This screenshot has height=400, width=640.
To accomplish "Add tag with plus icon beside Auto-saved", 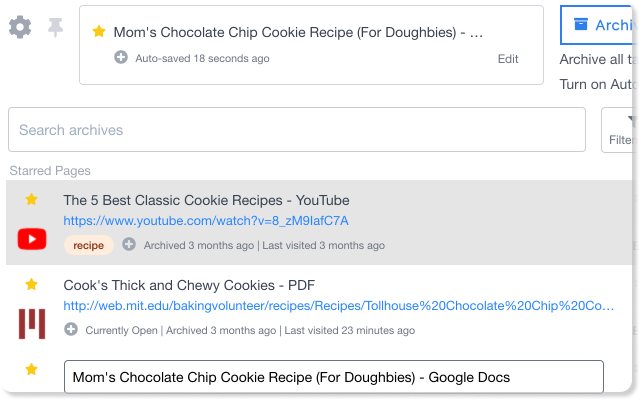I will (x=121, y=58).
